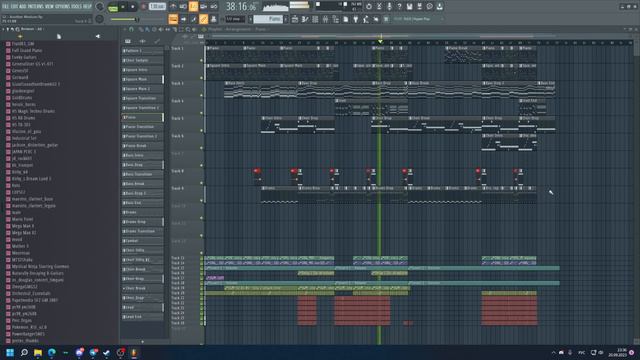640x360 pixels.
Task: Select the playlist mute tool
Action: point(161,29)
